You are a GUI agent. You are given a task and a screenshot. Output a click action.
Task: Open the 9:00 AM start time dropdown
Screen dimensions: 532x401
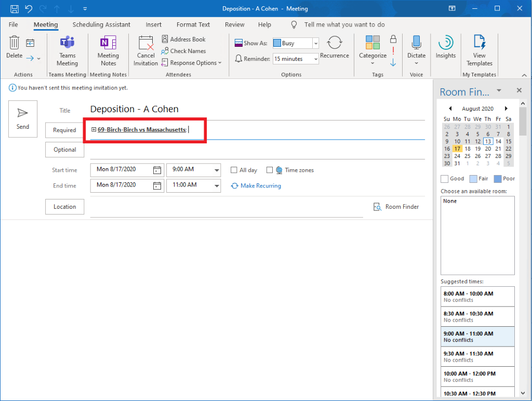pos(217,170)
